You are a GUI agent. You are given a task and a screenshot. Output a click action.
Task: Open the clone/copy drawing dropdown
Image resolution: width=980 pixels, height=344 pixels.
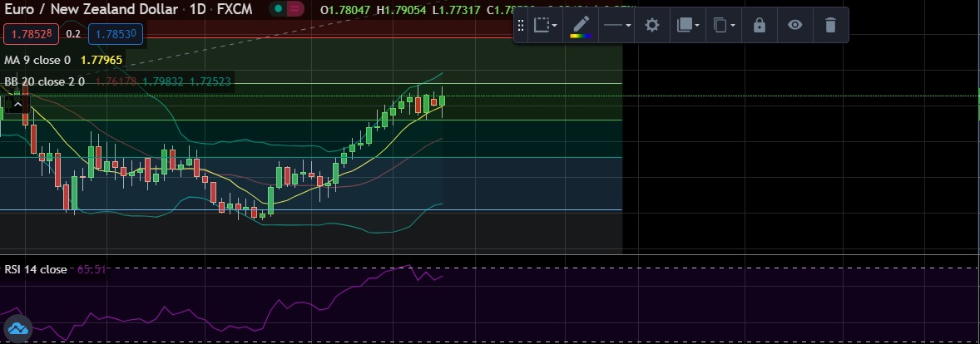click(x=724, y=25)
